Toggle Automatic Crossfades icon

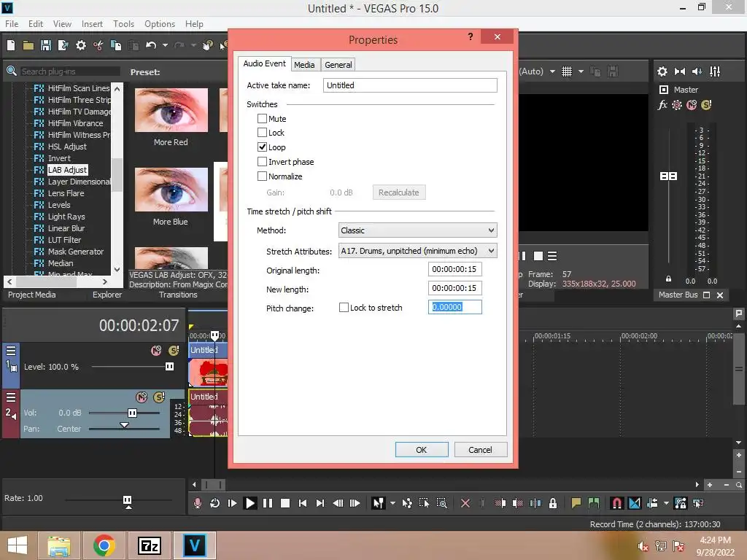pos(635,503)
